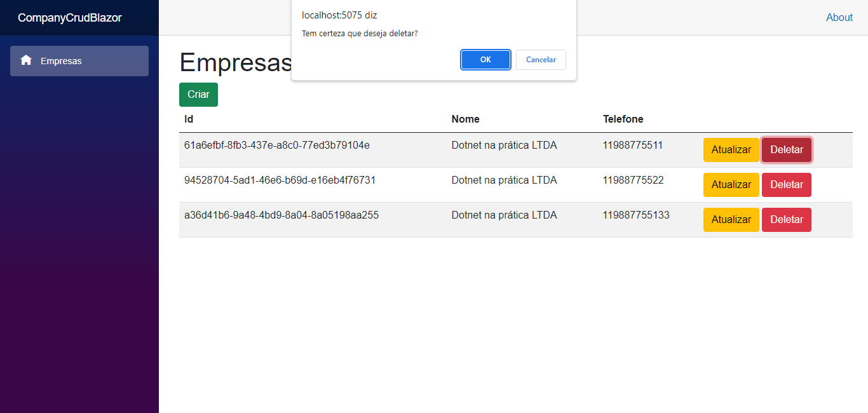The height and width of the screenshot is (413, 868).
Task: Cancel the deletion dialog
Action: (x=541, y=59)
